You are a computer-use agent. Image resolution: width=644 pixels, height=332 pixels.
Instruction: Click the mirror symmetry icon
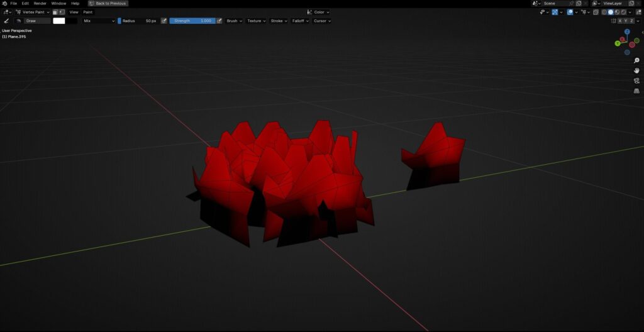point(614,21)
